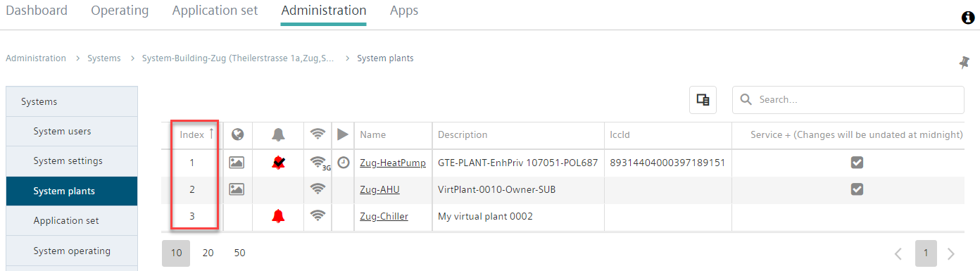Image resolution: width=980 pixels, height=271 pixels.
Task: Click the info icon at top right
Action: (x=968, y=18)
